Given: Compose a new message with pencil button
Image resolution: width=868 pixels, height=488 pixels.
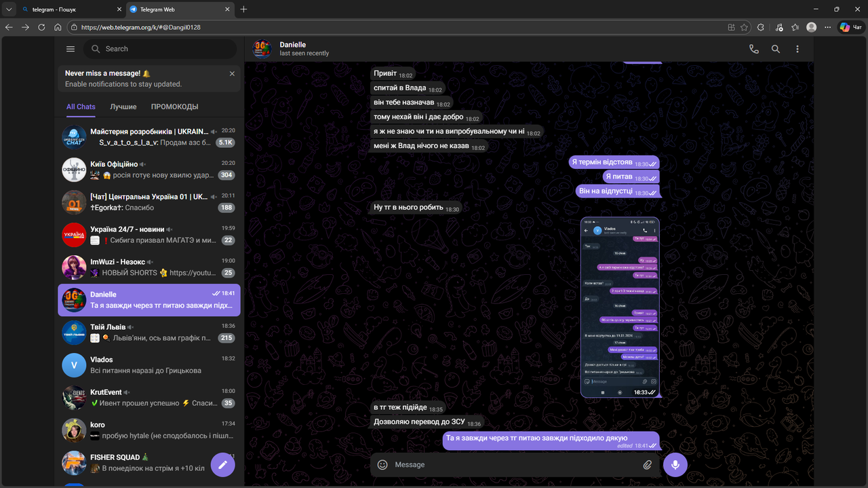Looking at the screenshot, I should point(222,465).
